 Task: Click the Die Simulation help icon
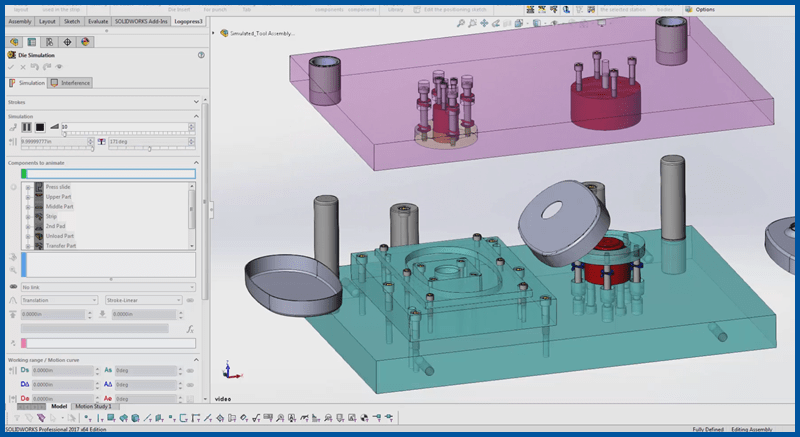tap(201, 55)
